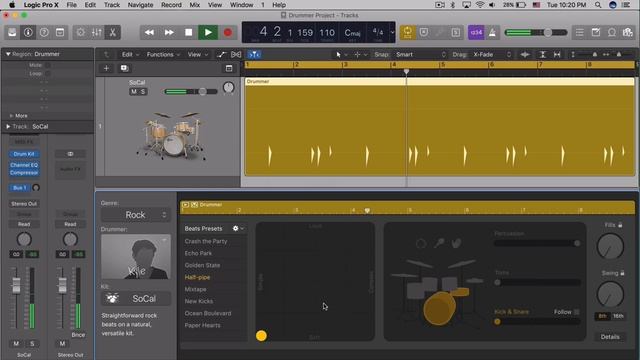
Task: Select the Half-pipe beat preset
Action: [x=198, y=277]
